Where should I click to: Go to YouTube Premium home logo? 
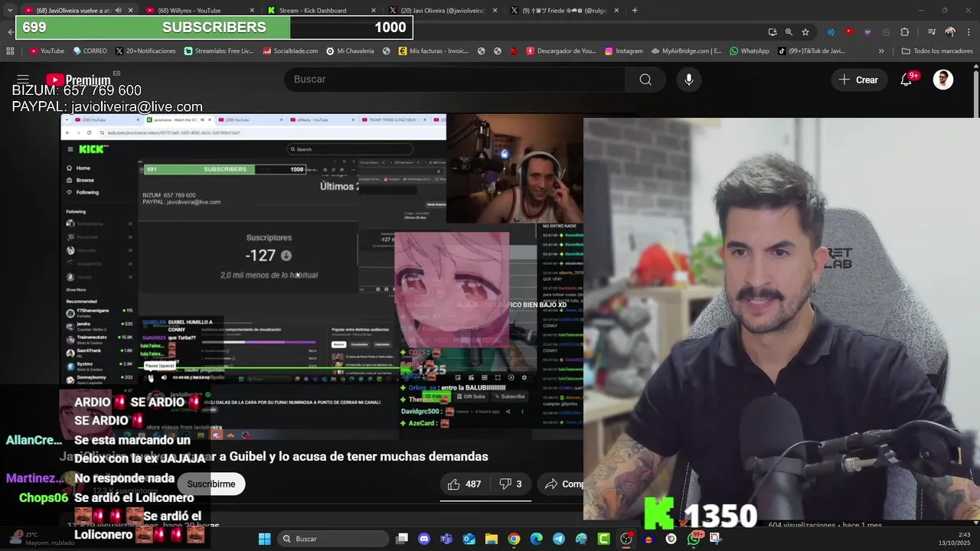click(x=78, y=80)
